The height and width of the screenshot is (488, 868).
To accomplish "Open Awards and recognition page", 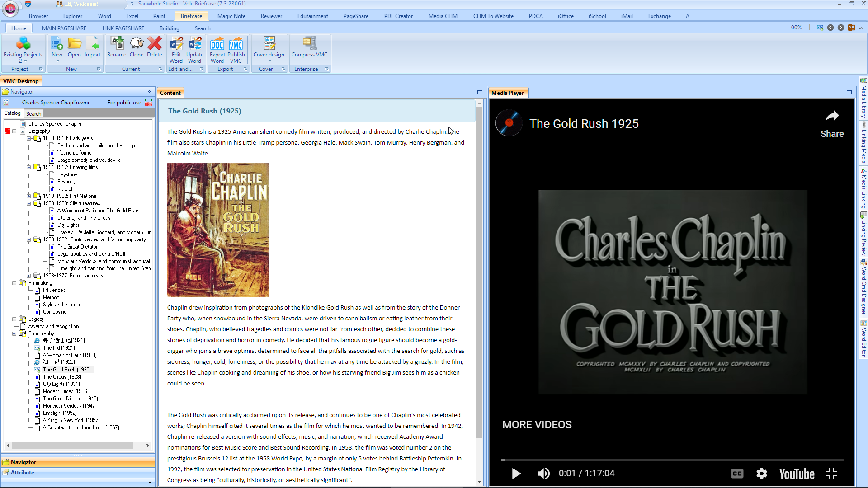I will (x=53, y=326).
